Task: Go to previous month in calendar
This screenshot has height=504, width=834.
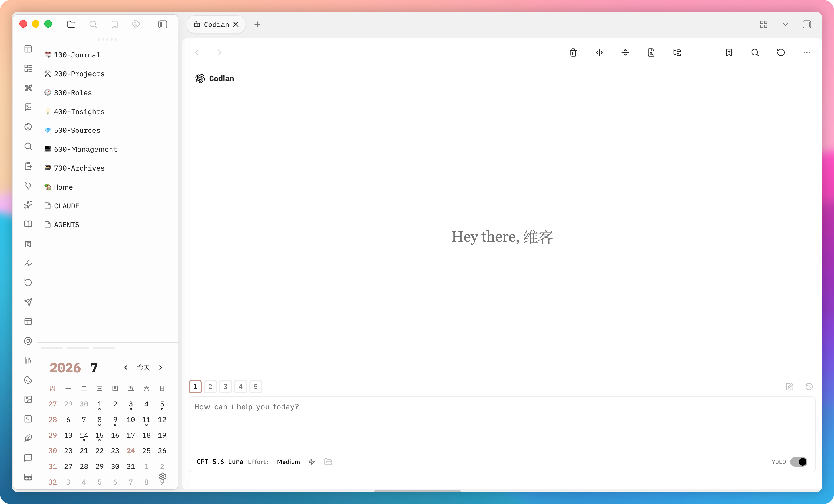Action: pos(126,367)
